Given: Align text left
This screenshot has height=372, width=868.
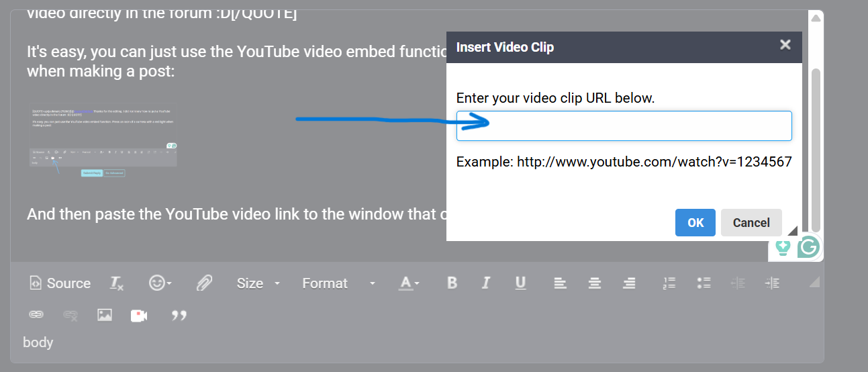Looking at the screenshot, I should click(560, 283).
